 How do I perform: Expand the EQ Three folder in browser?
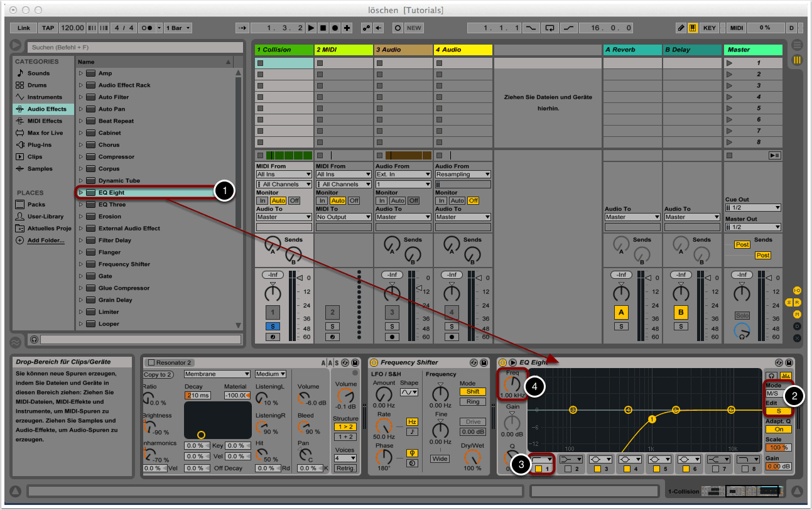pos(81,205)
